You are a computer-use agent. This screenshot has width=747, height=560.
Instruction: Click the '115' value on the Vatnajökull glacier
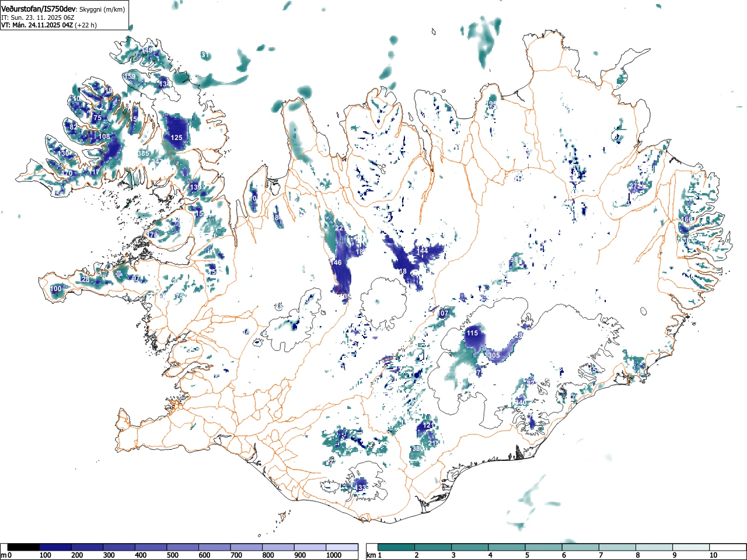(x=473, y=333)
